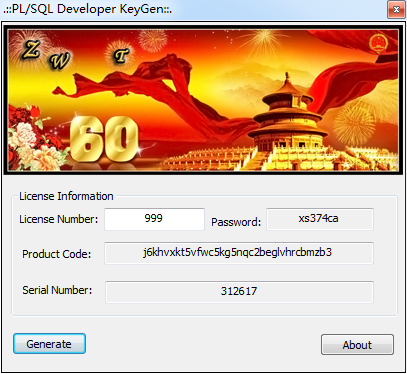
Task: Click the 'Product Code:' label
Action: tap(57, 254)
